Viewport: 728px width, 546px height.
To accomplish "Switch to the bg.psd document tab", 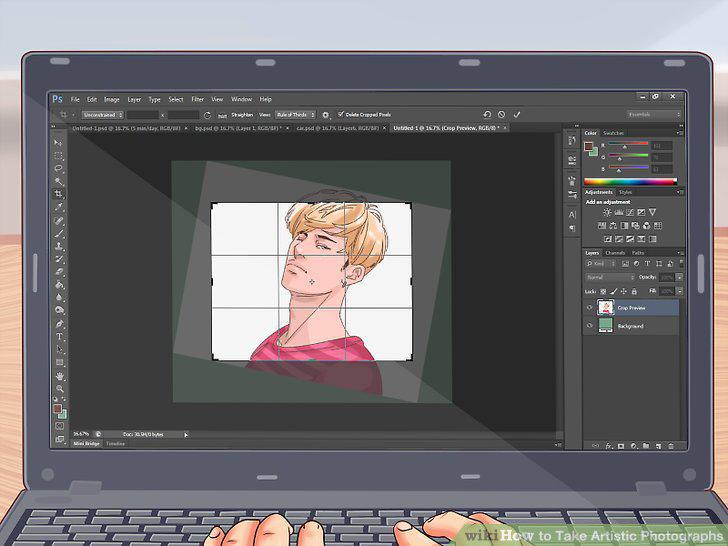I will 239,128.
